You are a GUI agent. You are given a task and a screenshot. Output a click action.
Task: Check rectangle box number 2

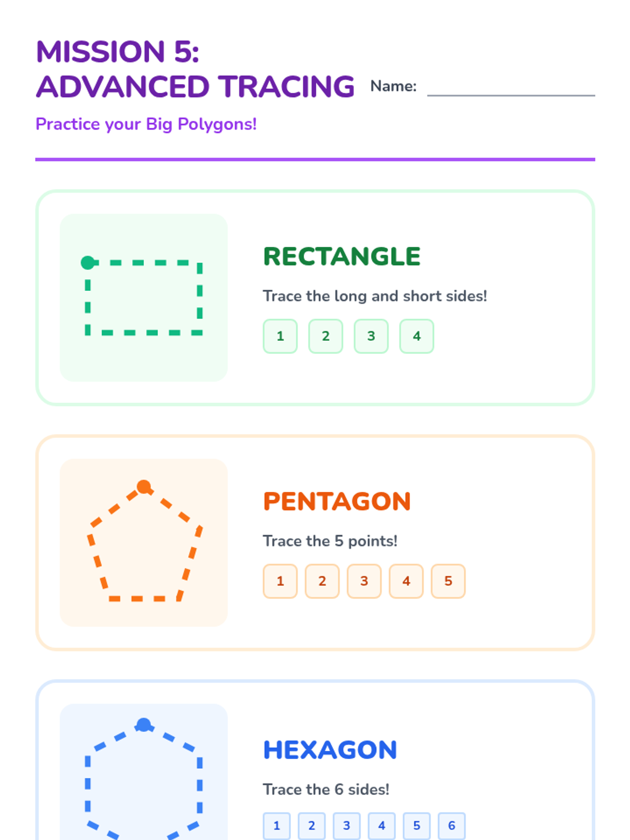(325, 336)
